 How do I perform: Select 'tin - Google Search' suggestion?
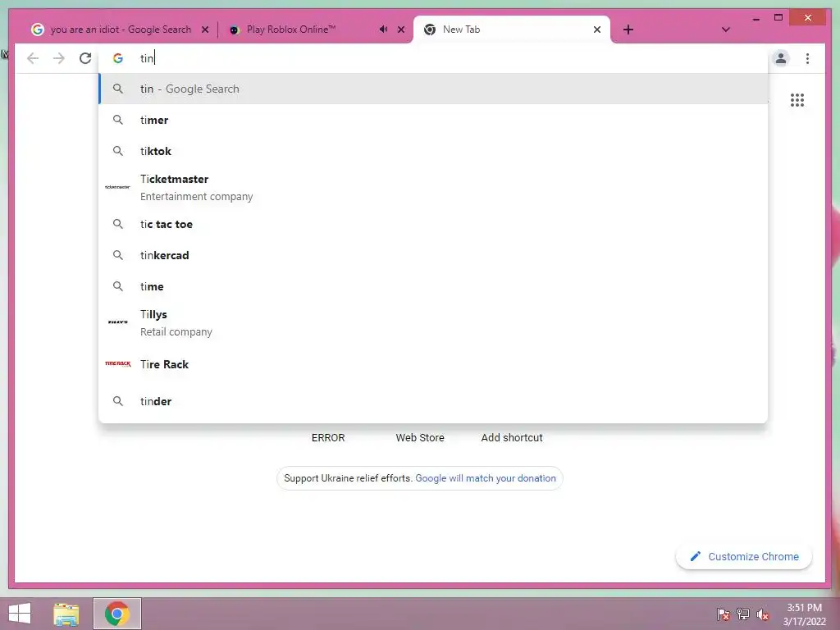point(433,89)
